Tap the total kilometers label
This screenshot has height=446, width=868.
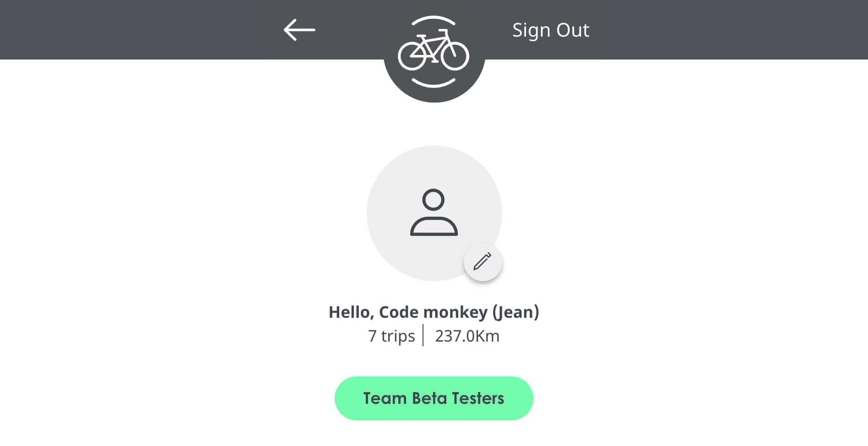(x=467, y=336)
